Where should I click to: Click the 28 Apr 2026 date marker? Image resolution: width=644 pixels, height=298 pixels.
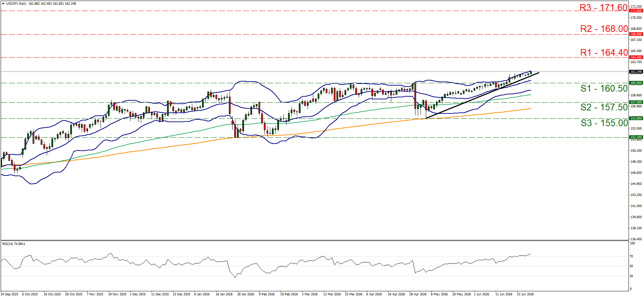click(418, 294)
